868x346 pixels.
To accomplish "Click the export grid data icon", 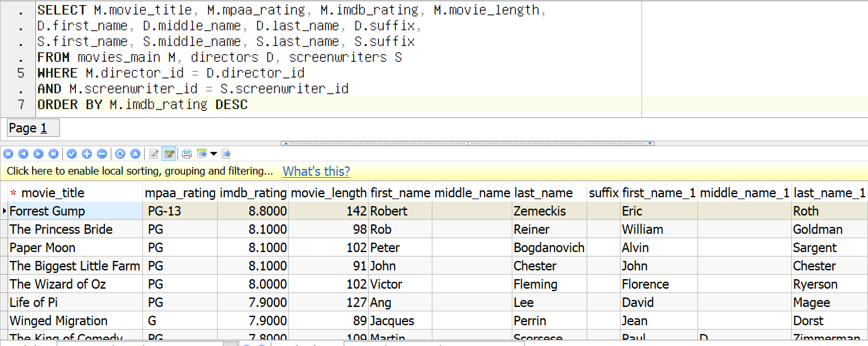I will pyautogui.click(x=202, y=154).
